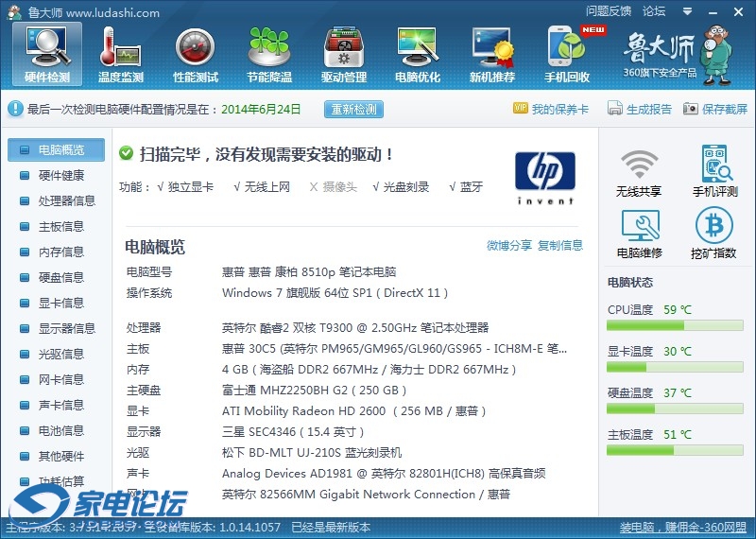The height and width of the screenshot is (539, 756).
Task: Click the 蓝牙 feature indicator
Action: click(466, 186)
